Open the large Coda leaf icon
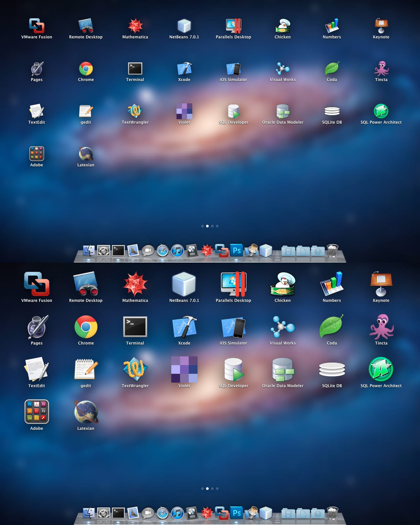 point(332,326)
